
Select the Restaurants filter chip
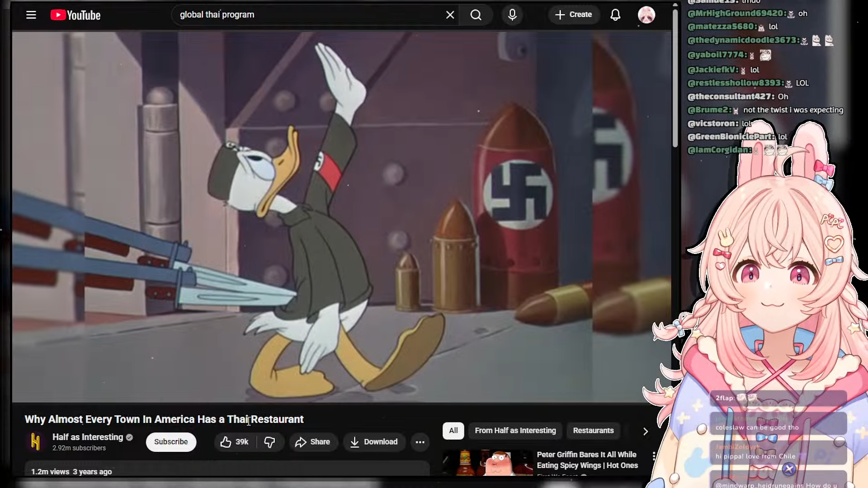tap(593, 431)
